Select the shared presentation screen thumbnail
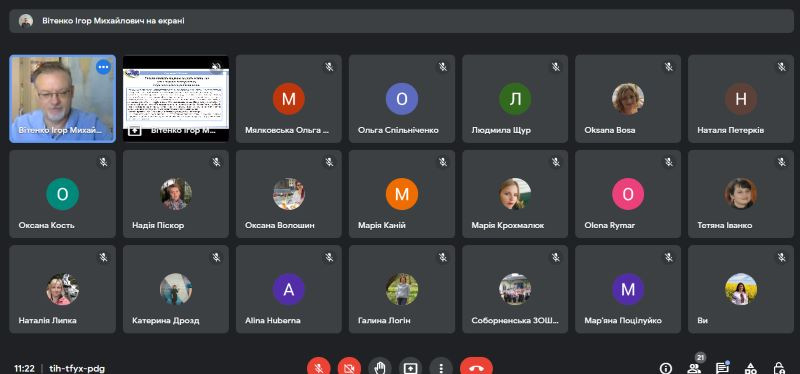The image size is (800, 374). coord(176,98)
